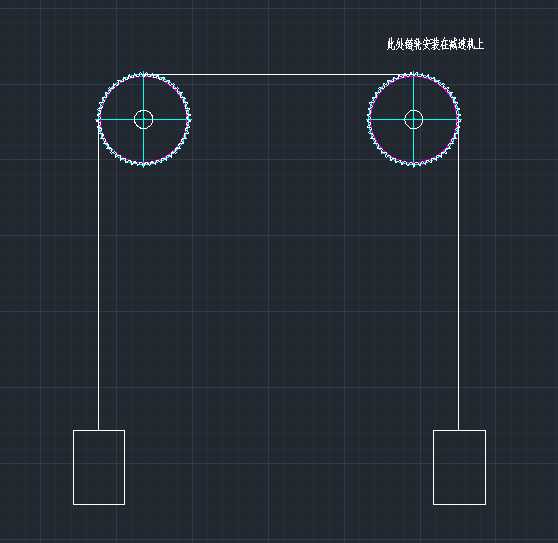Pick the right sprocket's cyan crosshair center
The image size is (558, 543).
pos(414,120)
